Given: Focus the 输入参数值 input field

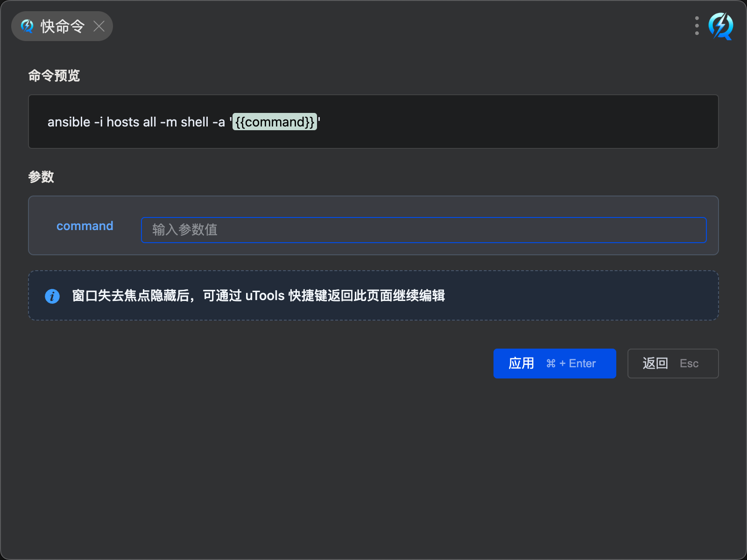Looking at the screenshot, I should pyautogui.click(x=423, y=230).
